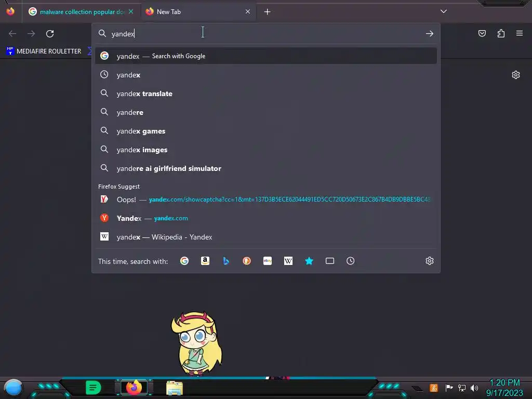The width and height of the screenshot is (532, 399).
Task: Open the yandex Wikipedia suggestion
Action: (266, 237)
